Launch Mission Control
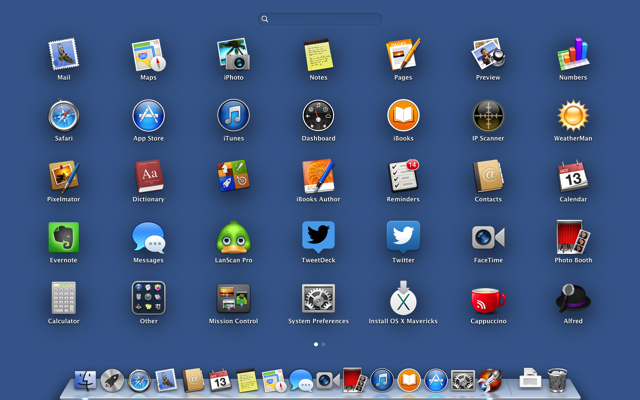 pyautogui.click(x=233, y=299)
